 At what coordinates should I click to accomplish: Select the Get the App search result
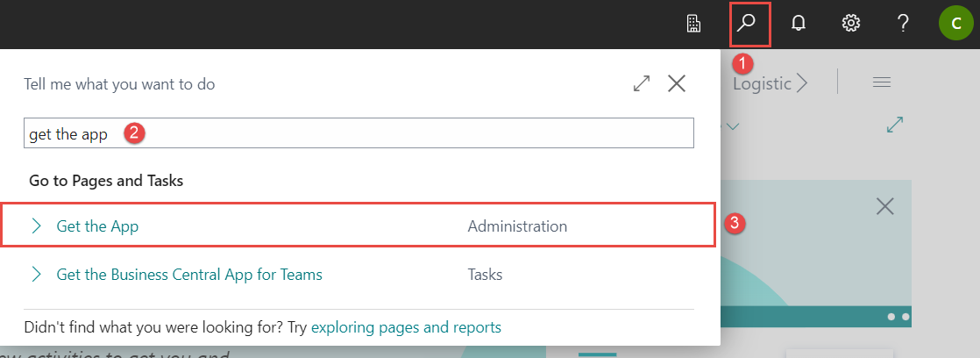coord(97,226)
